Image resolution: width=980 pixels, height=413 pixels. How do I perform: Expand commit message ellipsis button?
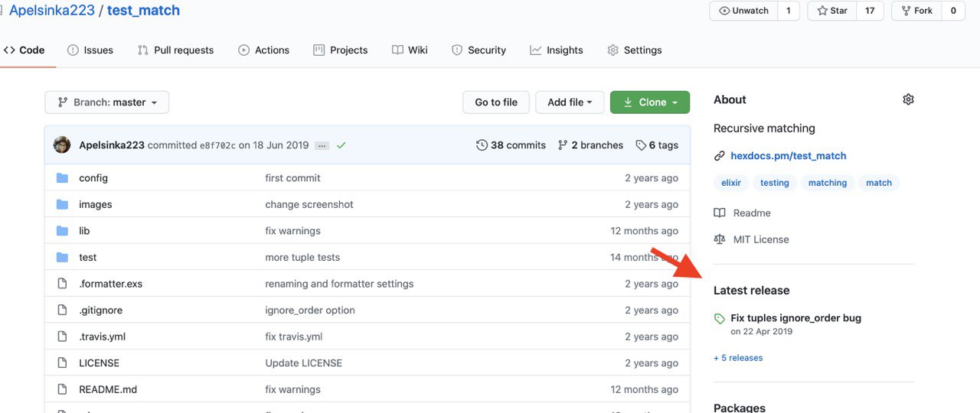[x=322, y=145]
